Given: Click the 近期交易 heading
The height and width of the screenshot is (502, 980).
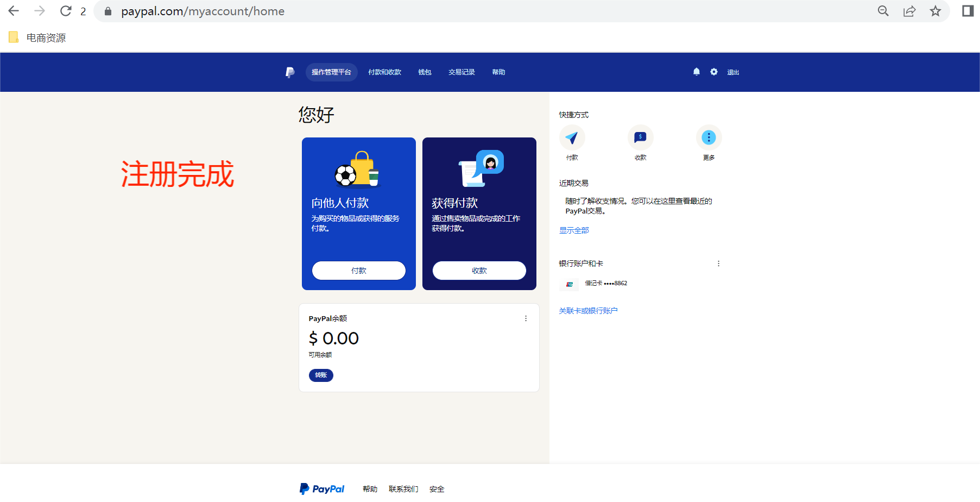Looking at the screenshot, I should [574, 183].
